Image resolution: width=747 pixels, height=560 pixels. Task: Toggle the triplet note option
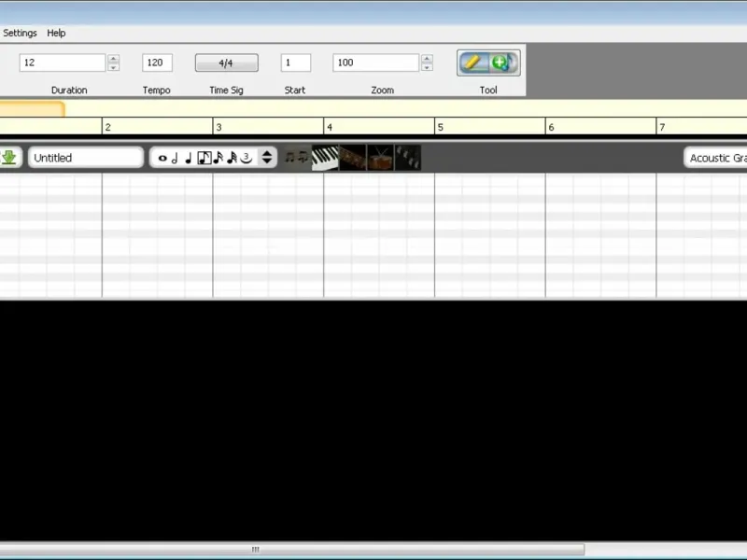(x=247, y=158)
